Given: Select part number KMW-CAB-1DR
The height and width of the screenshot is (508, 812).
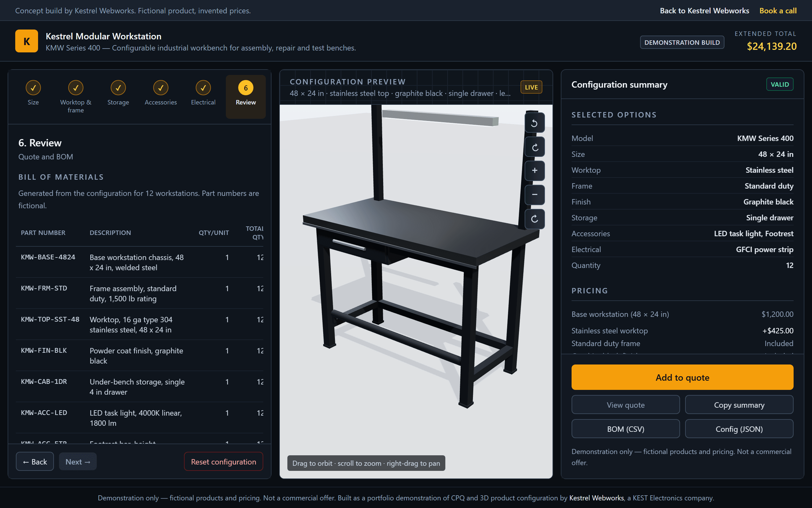Looking at the screenshot, I should coord(44,381).
